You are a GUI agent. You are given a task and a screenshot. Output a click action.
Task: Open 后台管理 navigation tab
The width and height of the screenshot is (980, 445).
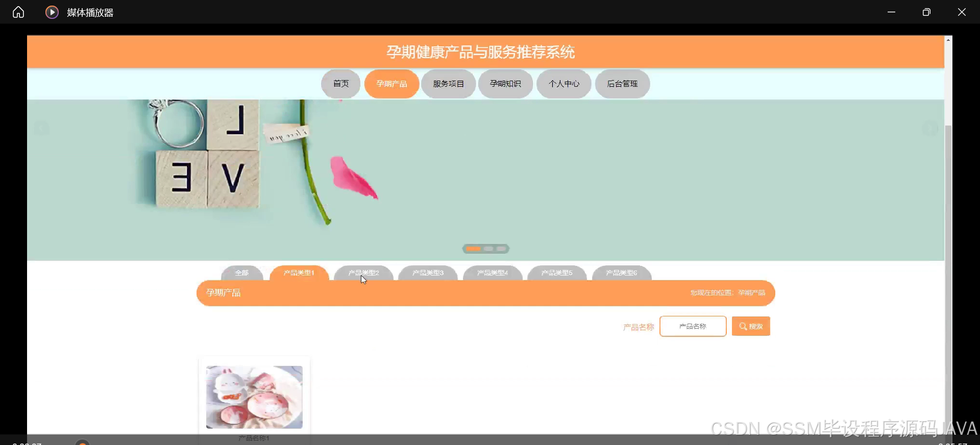point(622,84)
